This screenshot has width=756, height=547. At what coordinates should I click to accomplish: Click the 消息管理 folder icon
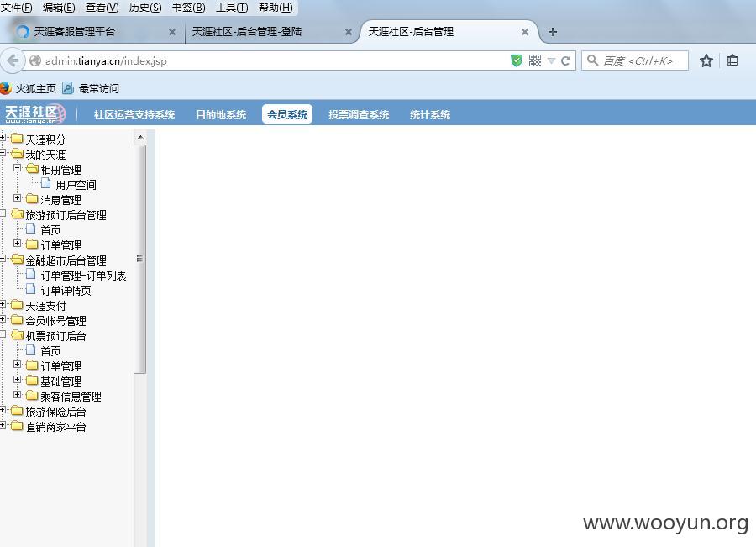(x=32, y=199)
